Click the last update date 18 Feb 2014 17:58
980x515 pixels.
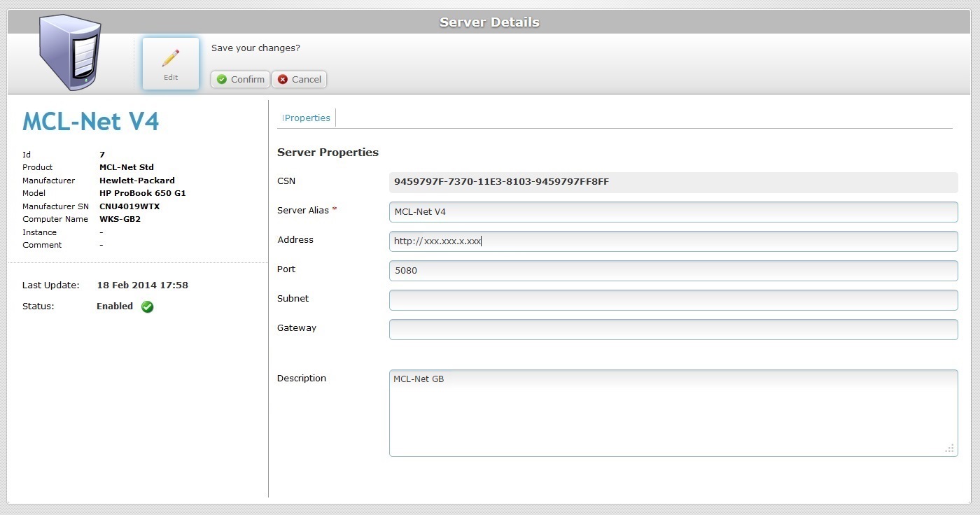(x=142, y=285)
